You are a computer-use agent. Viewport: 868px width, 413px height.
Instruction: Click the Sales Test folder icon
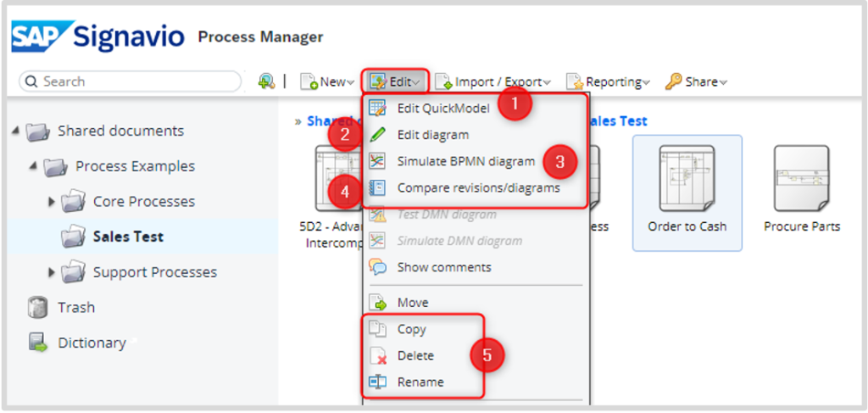pos(73,237)
